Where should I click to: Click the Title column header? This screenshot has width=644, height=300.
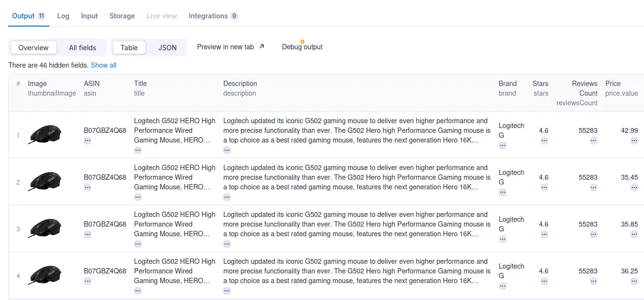pyautogui.click(x=140, y=88)
